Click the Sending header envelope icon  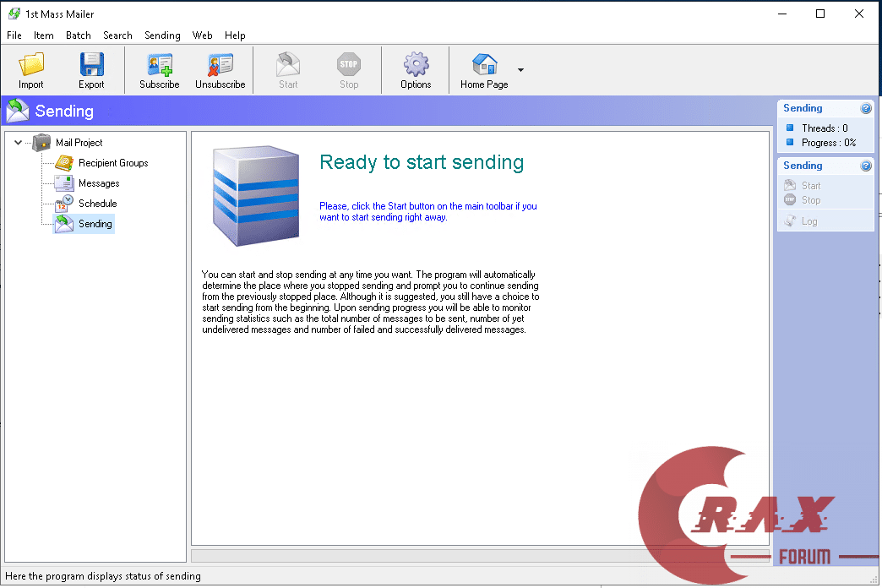(x=18, y=111)
